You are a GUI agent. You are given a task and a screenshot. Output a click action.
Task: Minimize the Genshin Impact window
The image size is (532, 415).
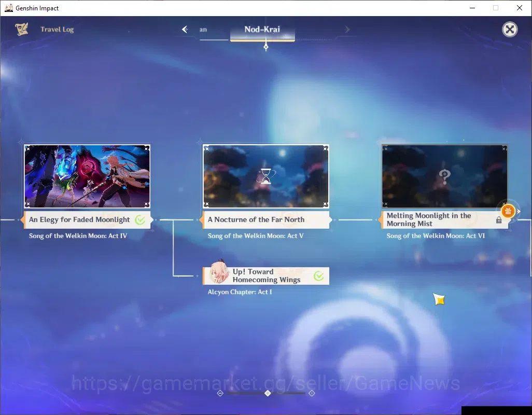pyautogui.click(x=472, y=8)
